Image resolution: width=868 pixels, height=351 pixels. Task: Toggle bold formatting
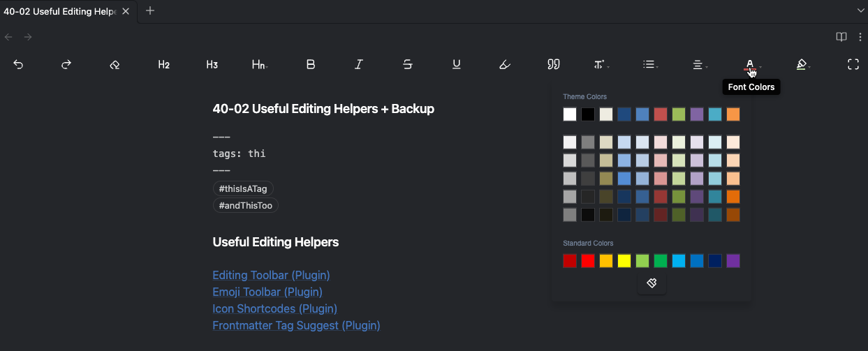coord(311,64)
